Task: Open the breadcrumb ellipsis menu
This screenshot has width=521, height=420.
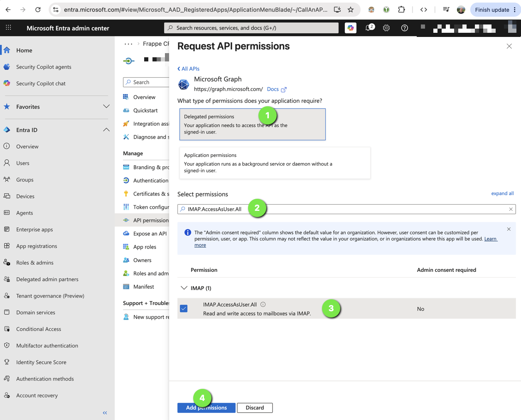Action: click(128, 44)
